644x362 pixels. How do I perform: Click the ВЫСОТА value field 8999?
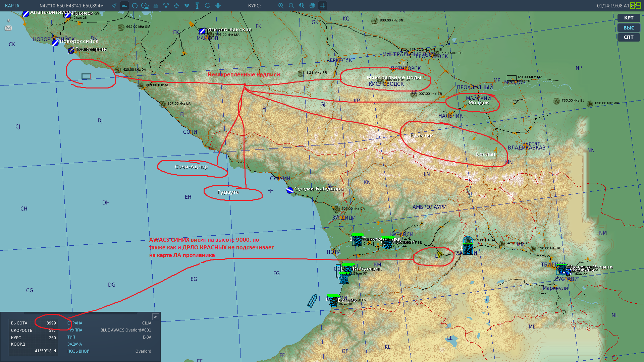pyautogui.click(x=51, y=323)
